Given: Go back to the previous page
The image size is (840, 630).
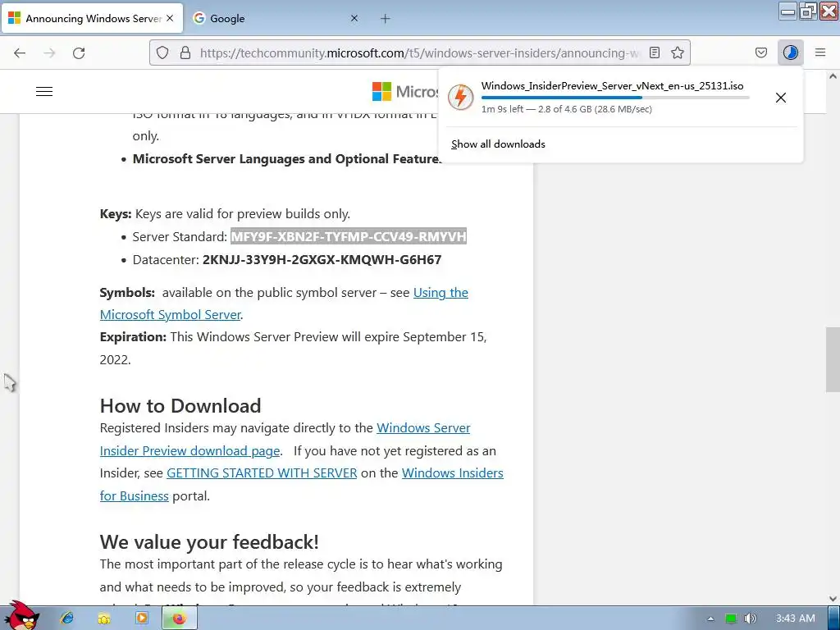Looking at the screenshot, I should click(x=20, y=52).
